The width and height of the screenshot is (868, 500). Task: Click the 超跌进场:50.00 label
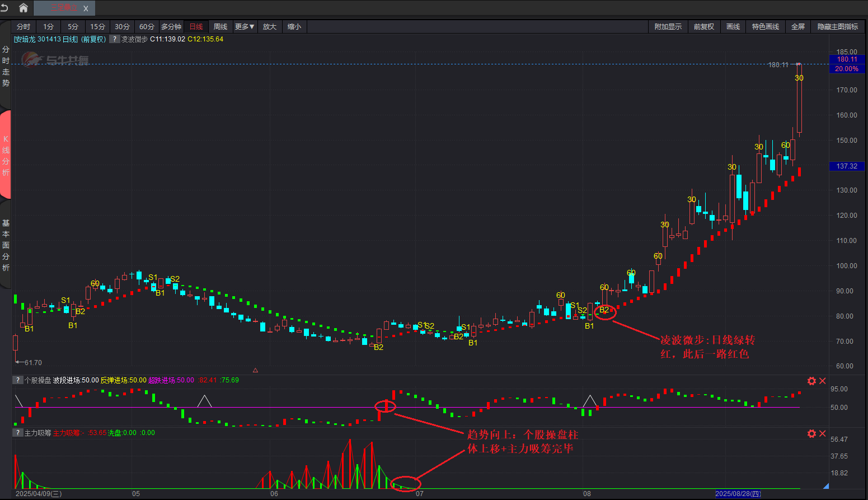click(171, 380)
